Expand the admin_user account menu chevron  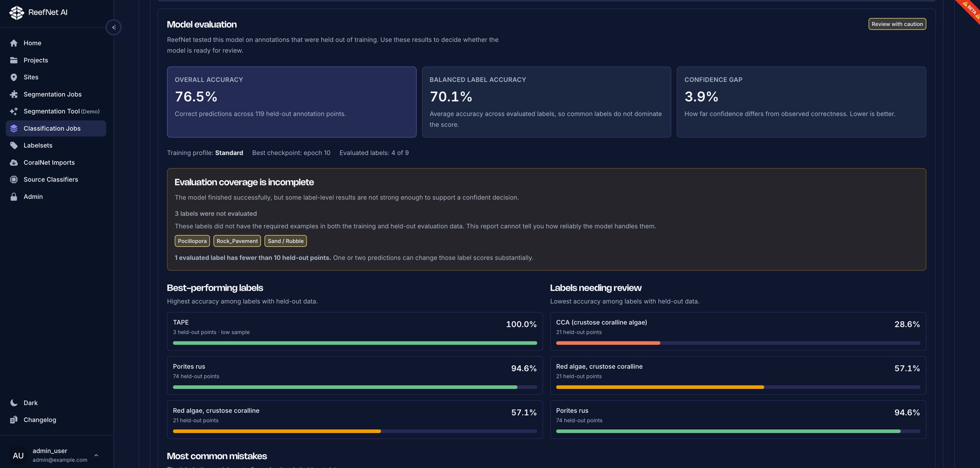tap(96, 455)
